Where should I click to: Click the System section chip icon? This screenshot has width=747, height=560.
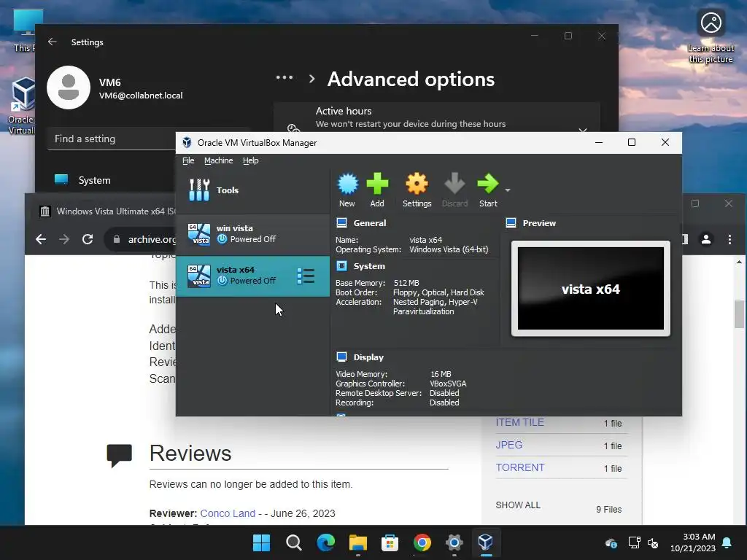pyautogui.click(x=341, y=265)
